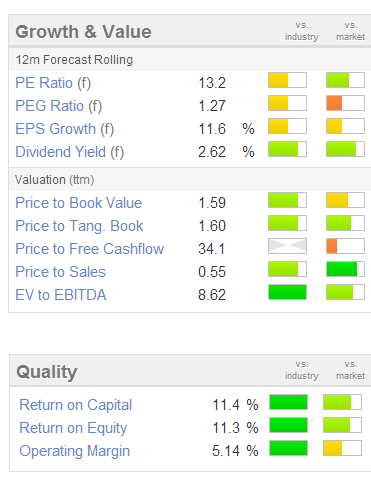Open the Price to Free Cashflow link

pyautogui.click(x=90, y=249)
